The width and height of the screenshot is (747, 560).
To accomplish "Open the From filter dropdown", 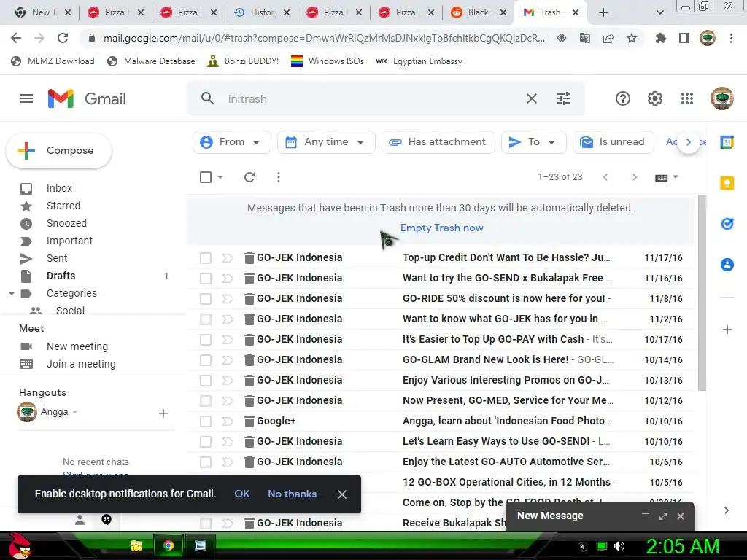I will click(231, 142).
